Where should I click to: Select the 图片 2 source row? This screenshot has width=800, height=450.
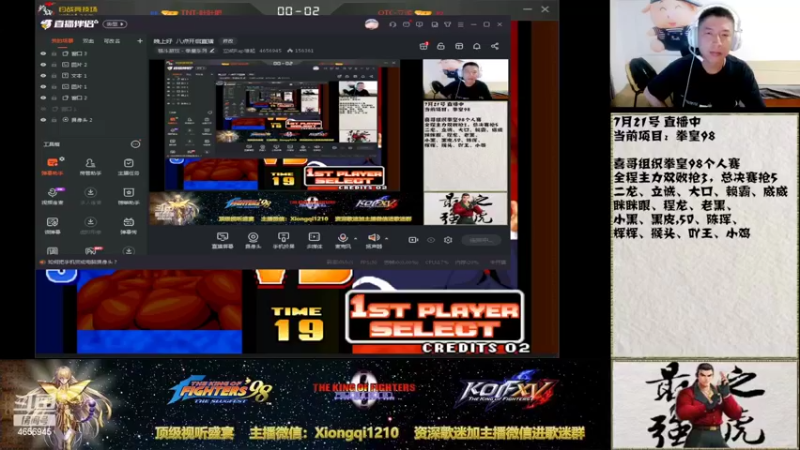pos(91,65)
